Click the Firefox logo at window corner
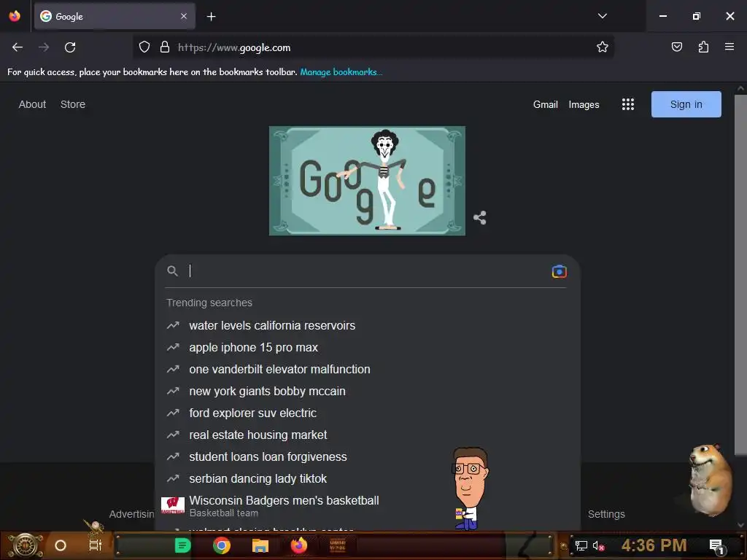 15,16
